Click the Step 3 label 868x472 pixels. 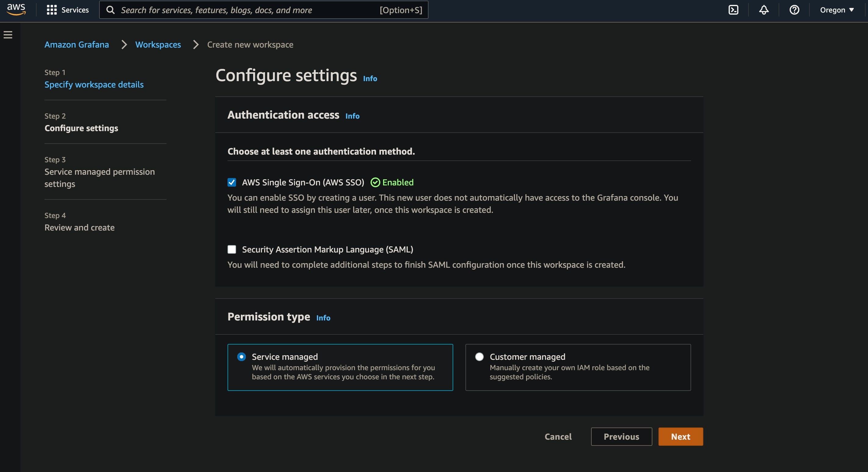(55, 159)
